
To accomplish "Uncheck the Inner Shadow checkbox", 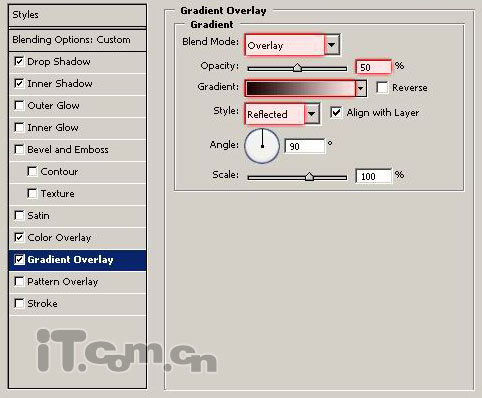I will point(19,83).
